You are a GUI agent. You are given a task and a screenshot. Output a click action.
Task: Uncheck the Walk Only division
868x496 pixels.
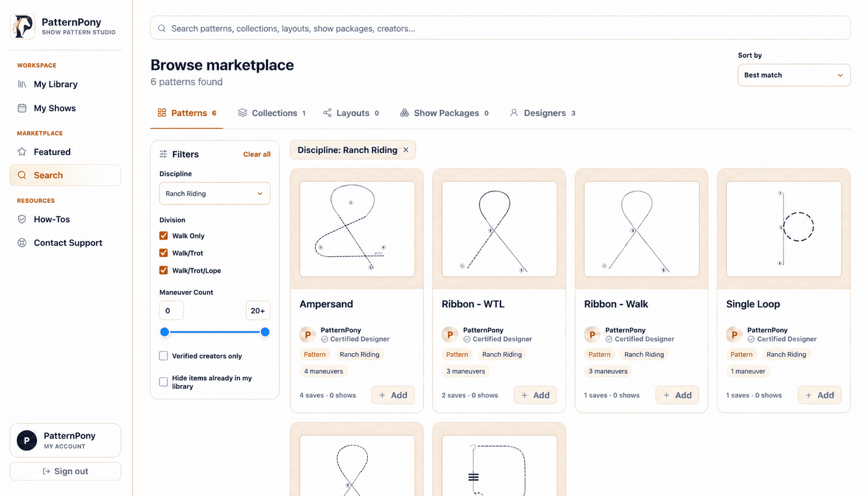(164, 236)
